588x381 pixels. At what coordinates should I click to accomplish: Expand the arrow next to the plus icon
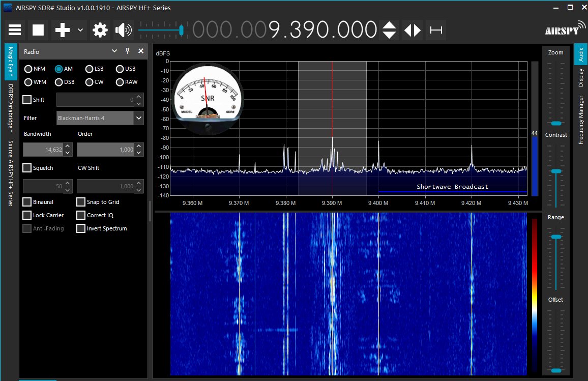point(80,30)
